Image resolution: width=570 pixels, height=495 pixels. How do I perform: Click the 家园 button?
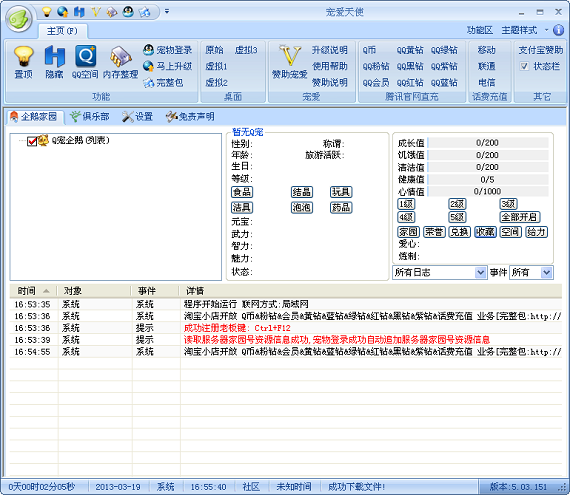click(409, 232)
